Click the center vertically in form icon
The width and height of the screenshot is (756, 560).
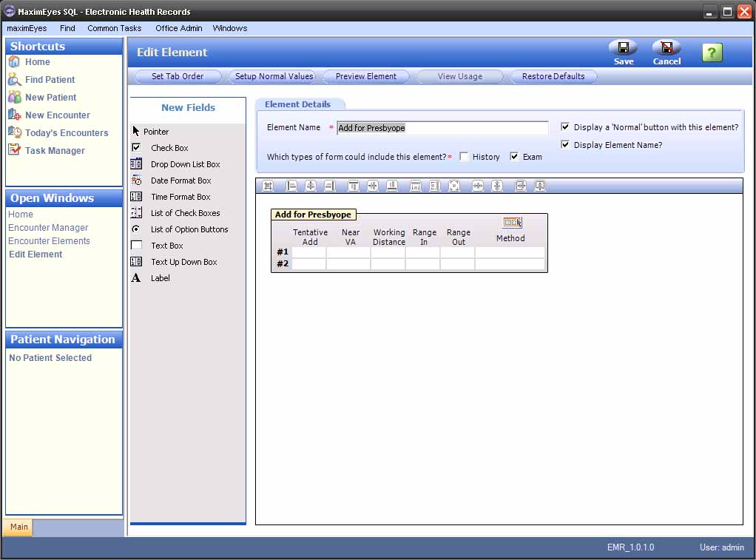point(540,186)
